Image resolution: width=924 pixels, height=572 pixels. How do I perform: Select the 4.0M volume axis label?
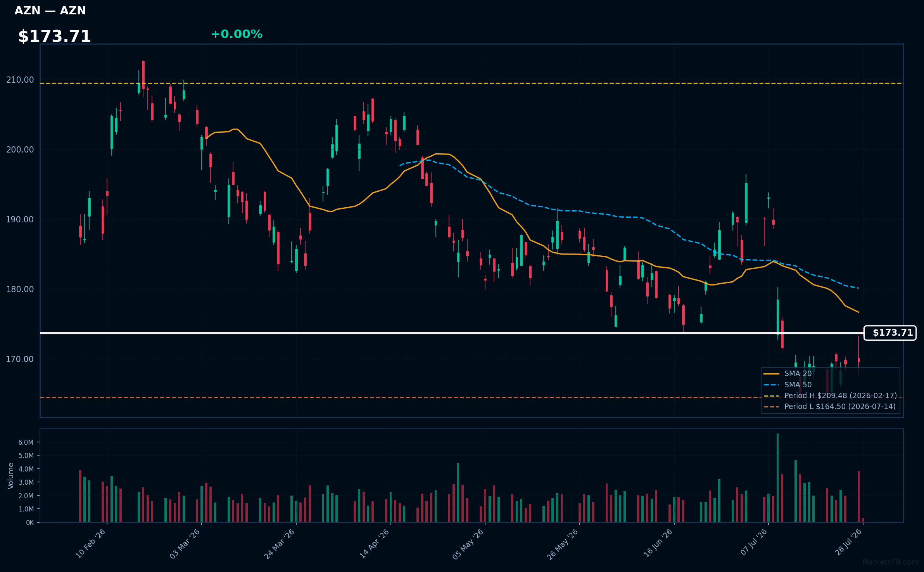26,469
